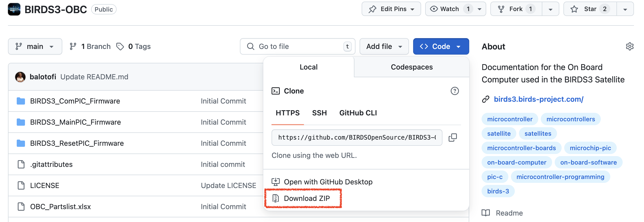The width and height of the screenshot is (644, 222).
Task: Open the Add file dropdown
Action: tap(384, 46)
